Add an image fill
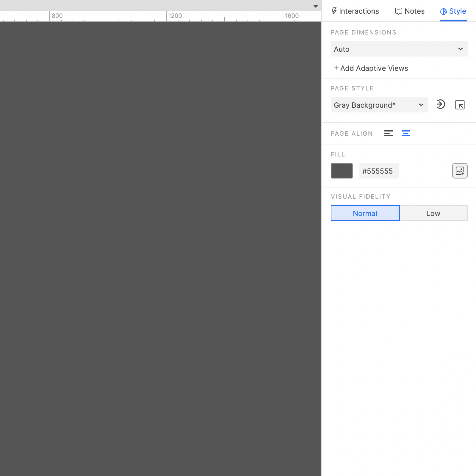Image resolution: width=476 pixels, height=476 pixels. point(460,171)
